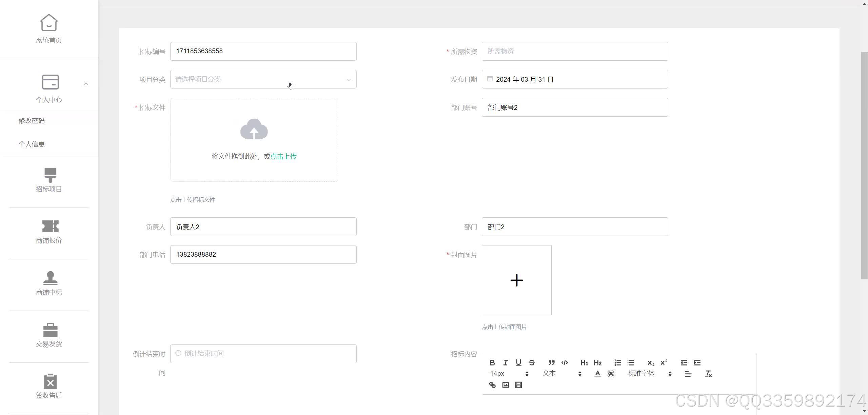Increase indent in the editor

point(697,362)
